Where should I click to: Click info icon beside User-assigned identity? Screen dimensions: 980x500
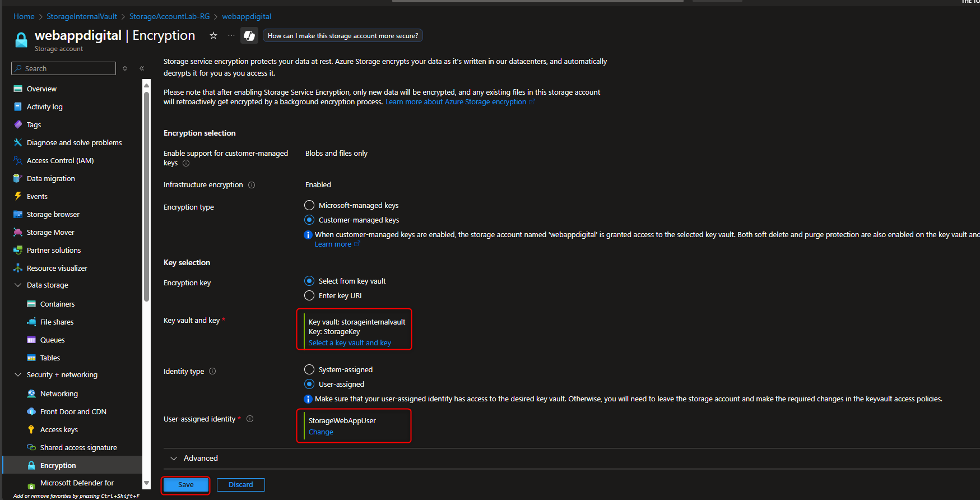coord(250,419)
